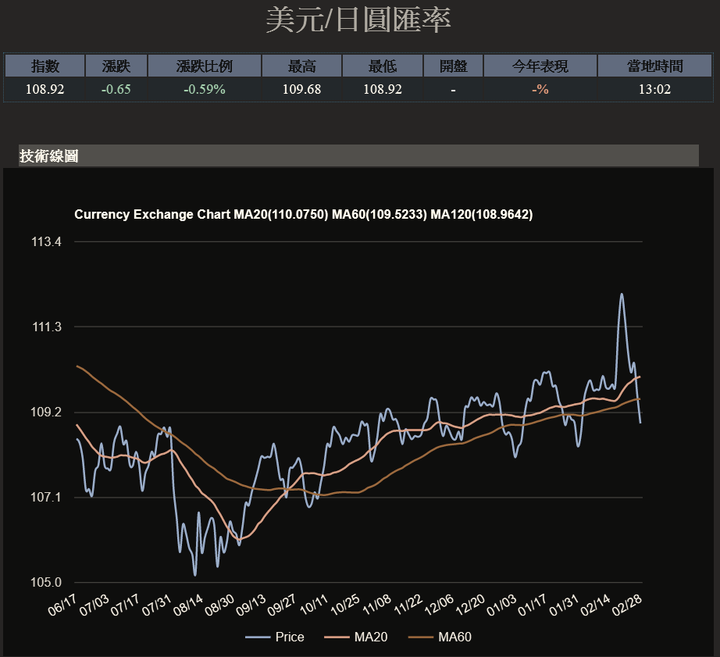
Task: Toggle the MA20 legend entry
Action: point(356,637)
